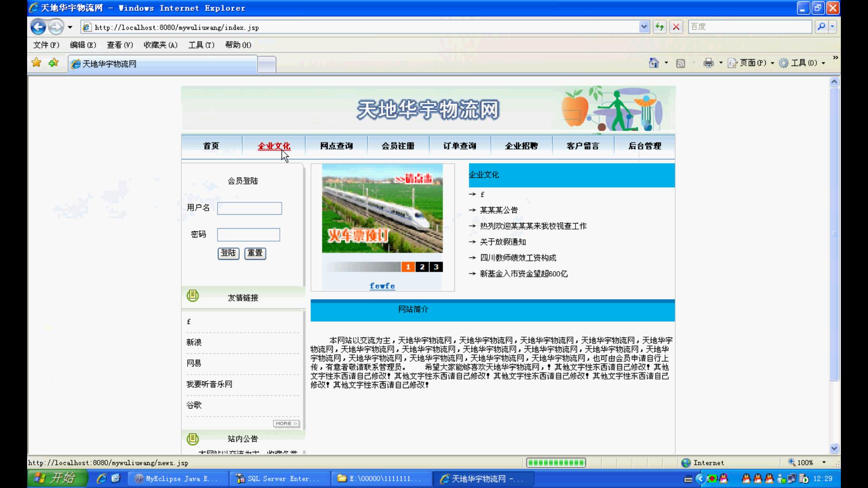The height and width of the screenshot is (488, 868).
Task: Click the address bar URL field
Action: 359,27
